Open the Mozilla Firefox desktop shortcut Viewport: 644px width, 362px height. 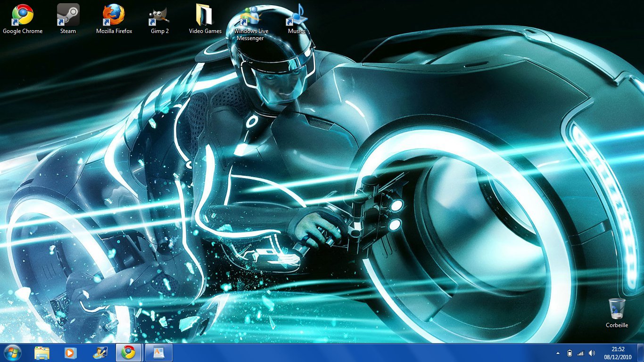[114, 19]
